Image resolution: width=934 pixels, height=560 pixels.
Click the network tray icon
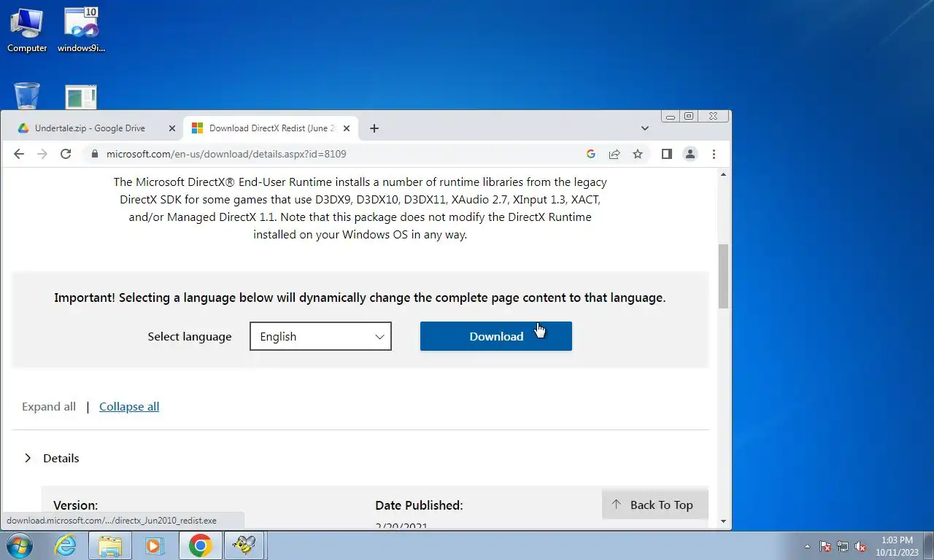pyautogui.click(x=843, y=546)
